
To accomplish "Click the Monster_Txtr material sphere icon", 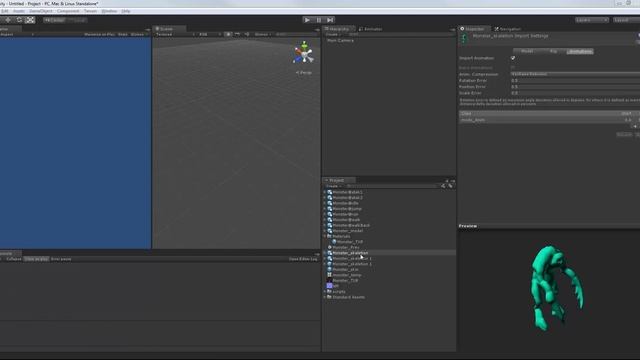I will (x=334, y=242).
